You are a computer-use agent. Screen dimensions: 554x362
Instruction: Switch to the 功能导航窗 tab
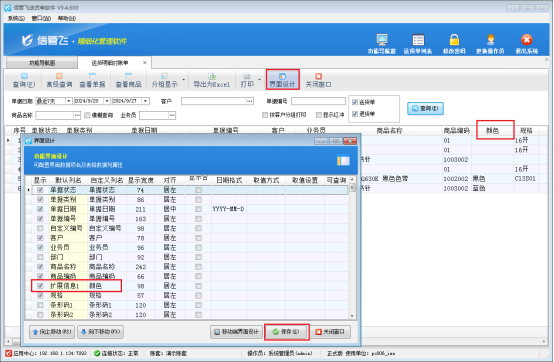[x=42, y=63]
